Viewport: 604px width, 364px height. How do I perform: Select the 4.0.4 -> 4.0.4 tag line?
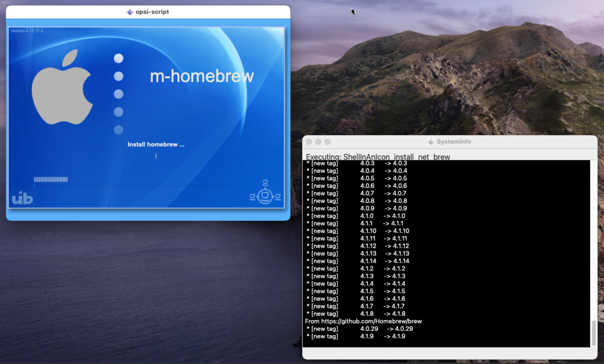pos(357,171)
